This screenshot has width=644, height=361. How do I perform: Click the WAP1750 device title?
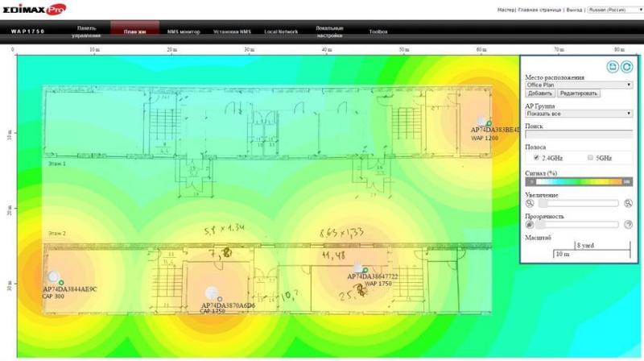pyautogui.click(x=27, y=31)
